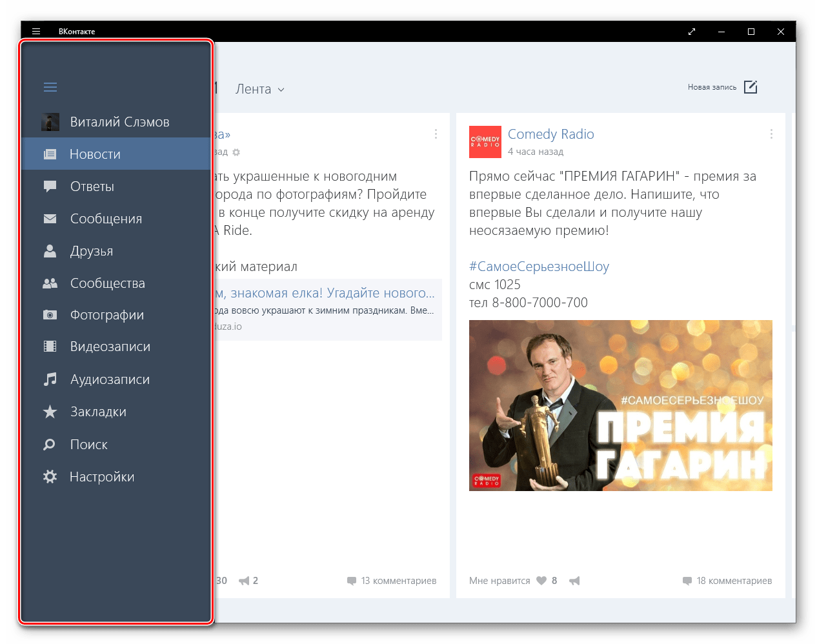Open the Закладки star icon

(50, 412)
